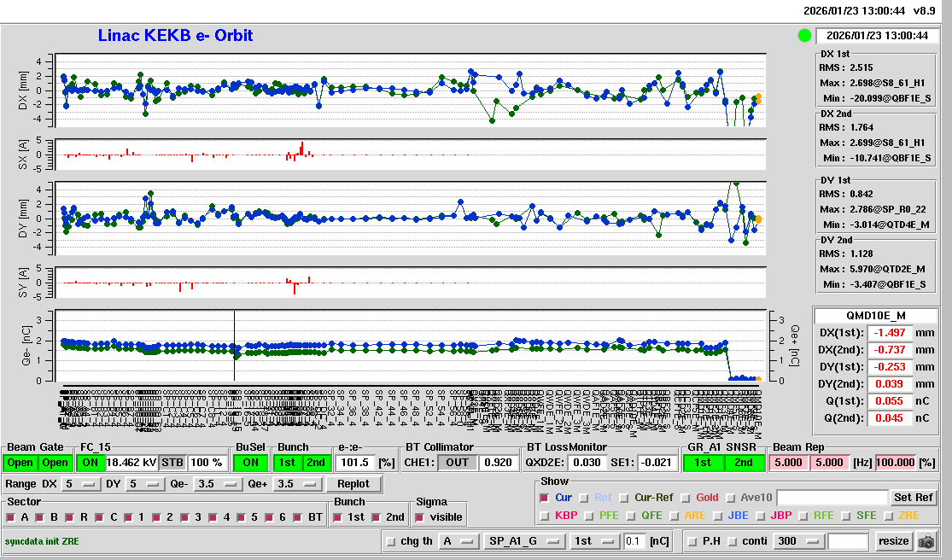
Task: Click the camera screenshot icon
Action: [926, 541]
